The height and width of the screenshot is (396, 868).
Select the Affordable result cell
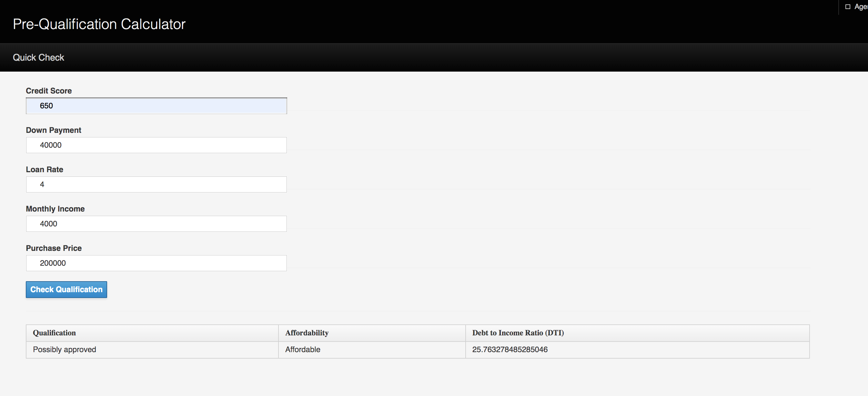point(303,350)
